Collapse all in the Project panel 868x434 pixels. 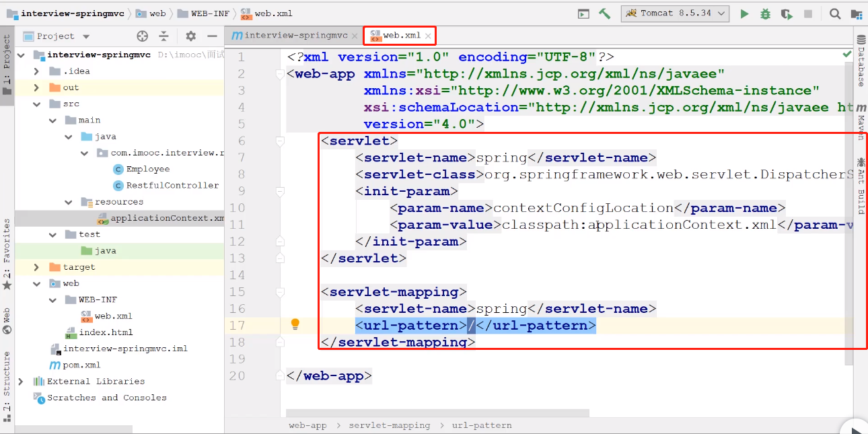[163, 36]
